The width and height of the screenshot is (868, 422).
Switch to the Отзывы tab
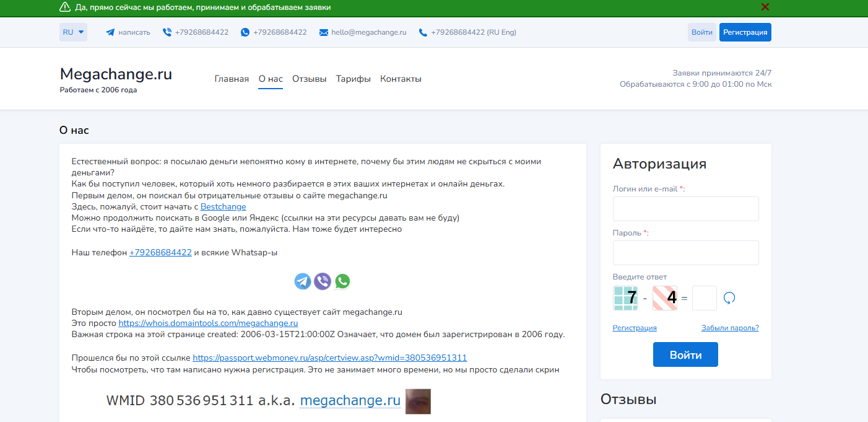(x=309, y=79)
